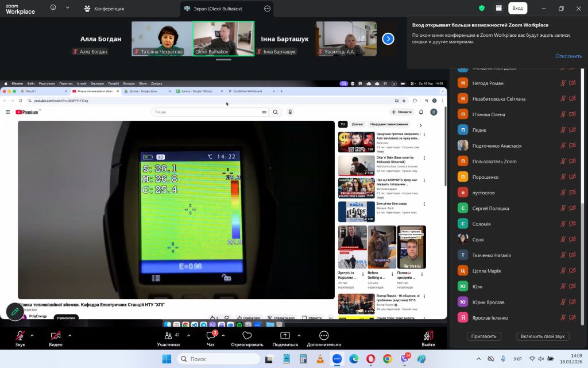Expand share options arrow beside Поделиться
The image size is (588, 368).
point(299,335)
